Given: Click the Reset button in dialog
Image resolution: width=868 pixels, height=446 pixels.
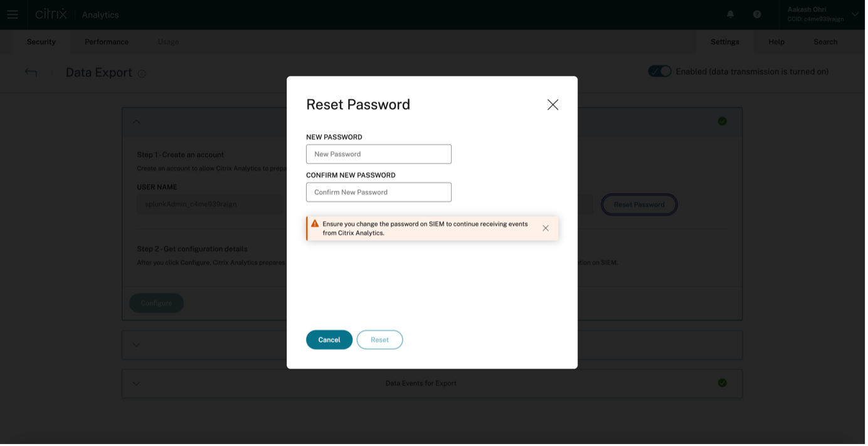Looking at the screenshot, I should [x=379, y=339].
